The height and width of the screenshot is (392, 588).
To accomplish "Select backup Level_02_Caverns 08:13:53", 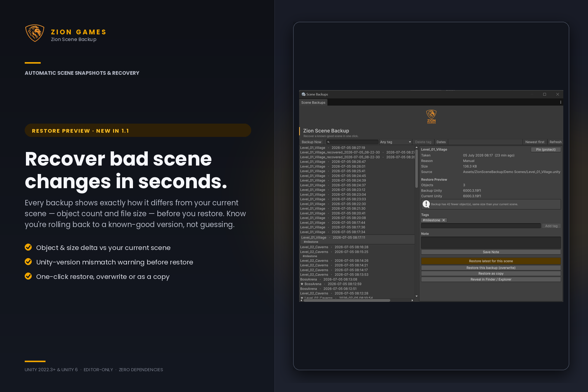I will click(x=357, y=275).
